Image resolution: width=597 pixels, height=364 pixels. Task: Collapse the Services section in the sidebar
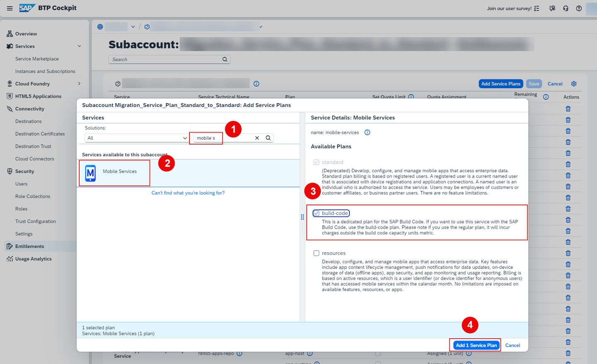pos(79,46)
